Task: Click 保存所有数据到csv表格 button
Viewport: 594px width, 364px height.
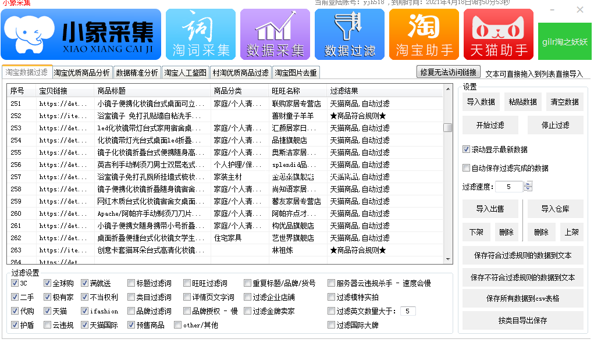Action: click(523, 298)
